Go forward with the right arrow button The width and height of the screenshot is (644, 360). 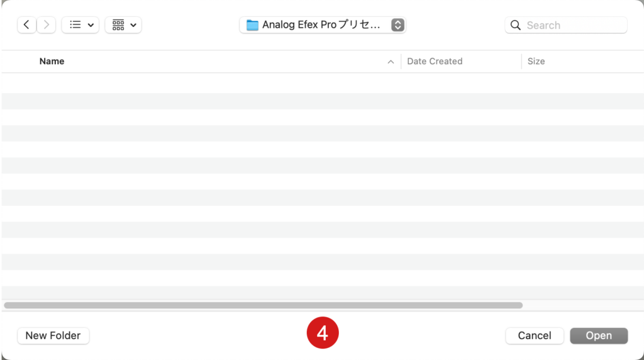click(x=46, y=25)
